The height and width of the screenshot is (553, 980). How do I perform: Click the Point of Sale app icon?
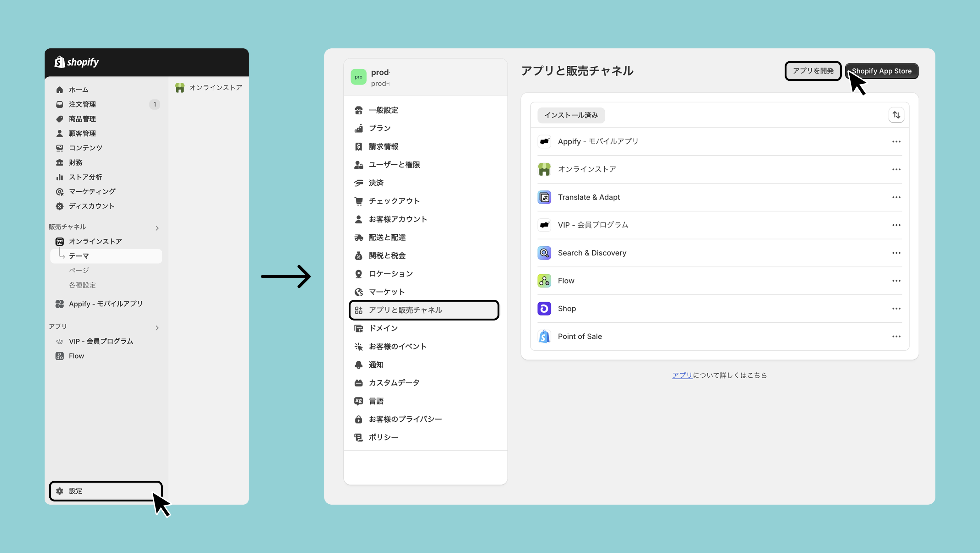click(544, 337)
